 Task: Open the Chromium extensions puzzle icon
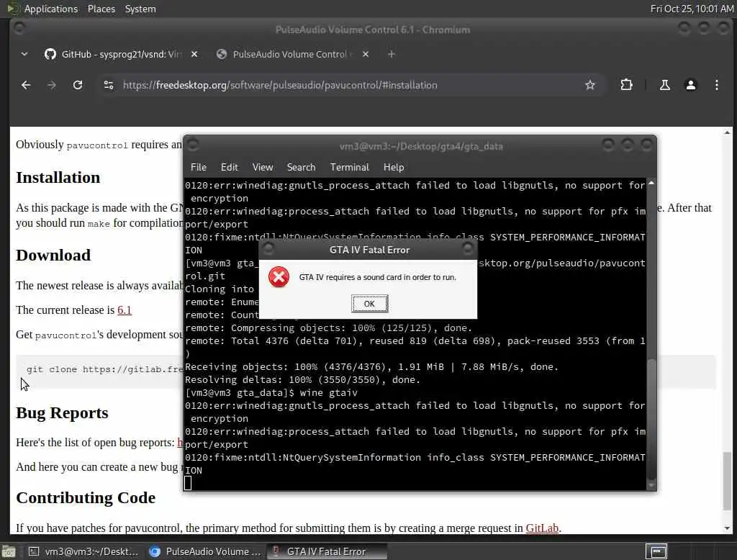[x=626, y=85]
